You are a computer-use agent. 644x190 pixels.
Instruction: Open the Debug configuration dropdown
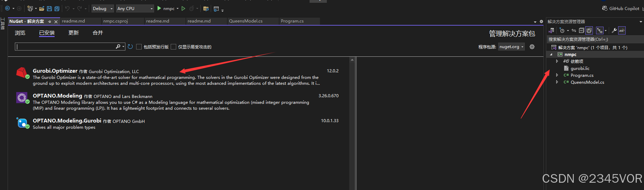tap(103, 8)
